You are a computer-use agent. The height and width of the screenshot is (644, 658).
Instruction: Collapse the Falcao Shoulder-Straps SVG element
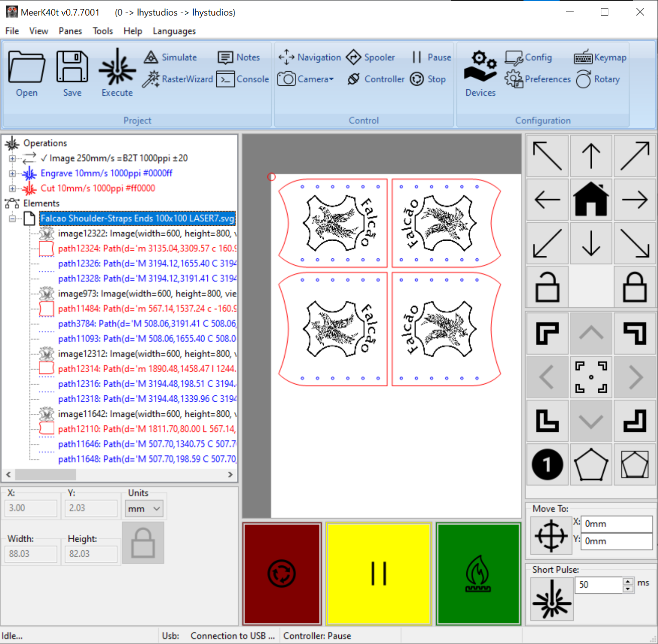[12, 218]
